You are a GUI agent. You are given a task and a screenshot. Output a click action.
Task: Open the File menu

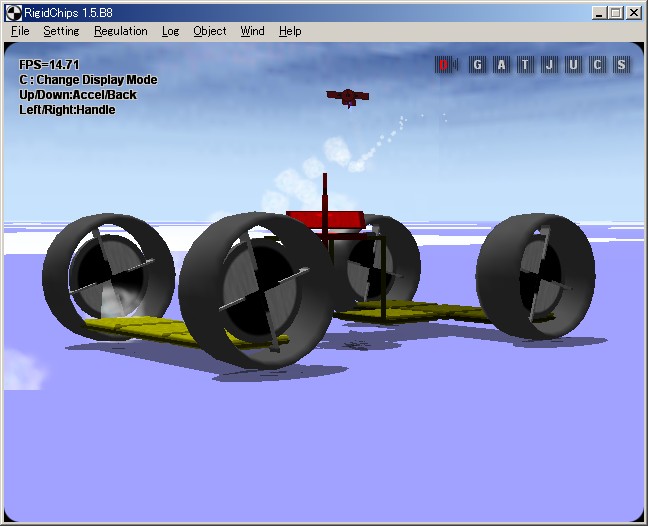(20, 31)
